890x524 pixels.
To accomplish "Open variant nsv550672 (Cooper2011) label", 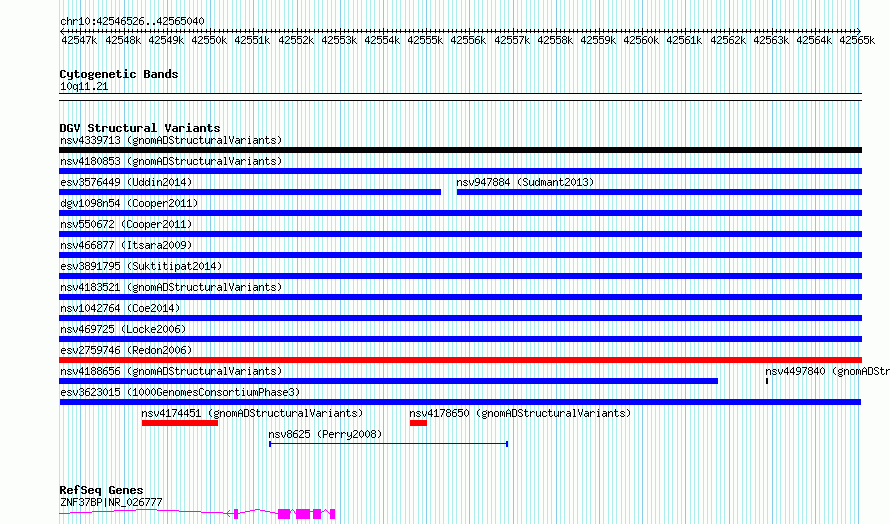I will click(126, 224).
